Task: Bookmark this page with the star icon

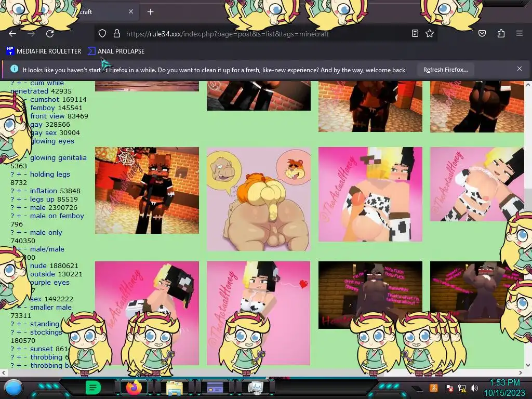Action: (430, 33)
